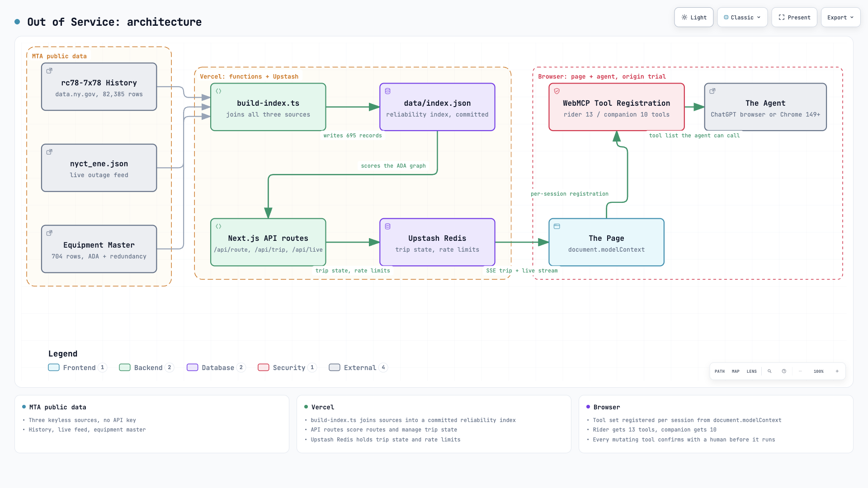Viewport: 868px width, 488px height.
Task: Click the Security red legend swatch
Action: [264, 367]
